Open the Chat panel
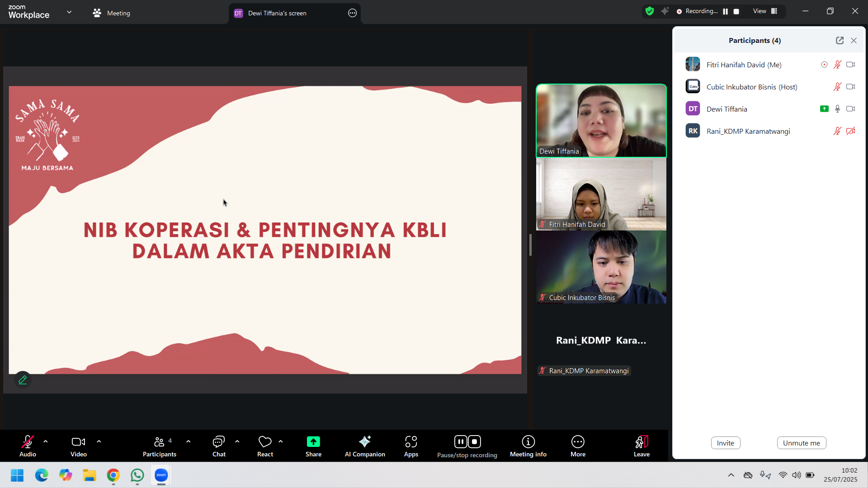The height and width of the screenshot is (488, 868). click(x=219, y=446)
